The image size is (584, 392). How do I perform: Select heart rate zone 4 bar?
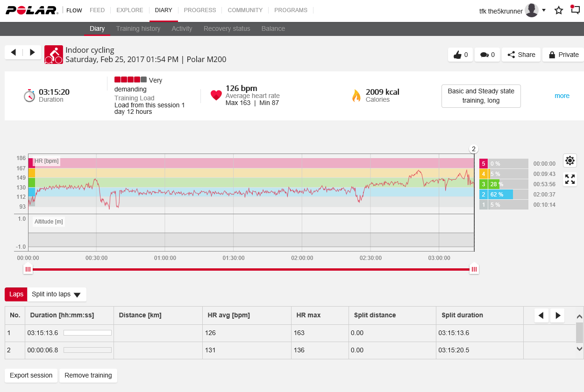(x=504, y=174)
